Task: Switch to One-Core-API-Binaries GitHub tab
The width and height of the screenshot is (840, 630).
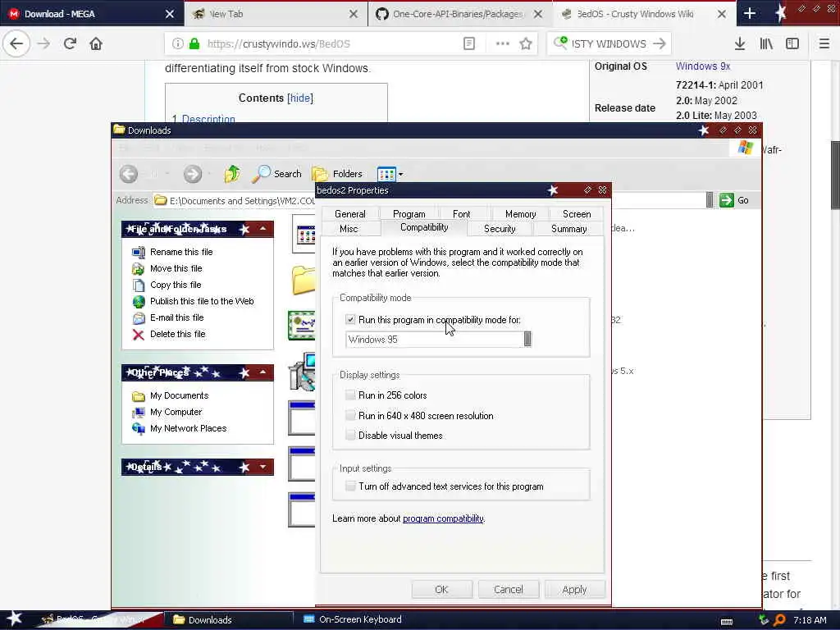Action: 459,14
